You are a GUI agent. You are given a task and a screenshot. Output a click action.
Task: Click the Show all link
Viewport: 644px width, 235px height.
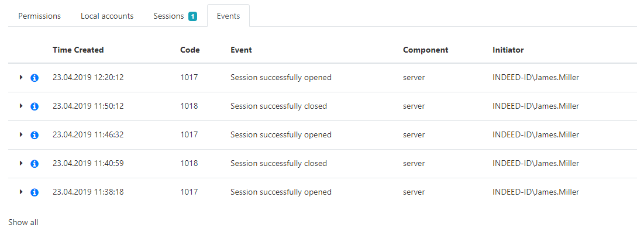point(23,222)
